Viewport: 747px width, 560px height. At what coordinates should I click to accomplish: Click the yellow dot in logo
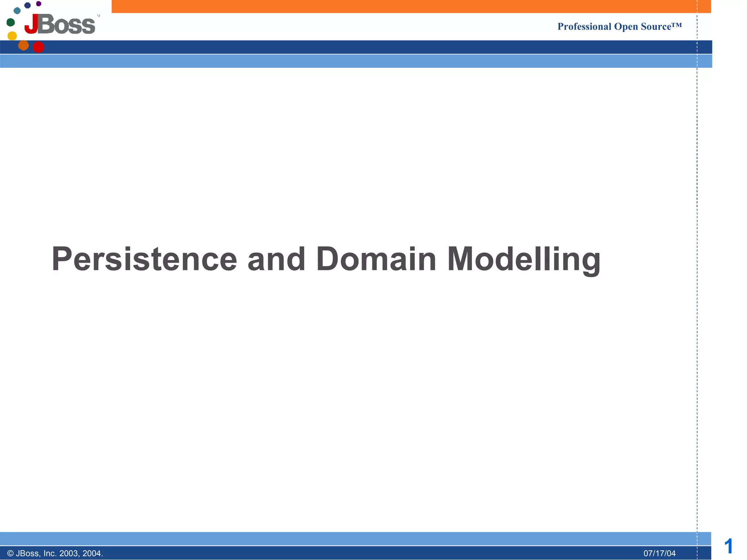pyautogui.click(x=12, y=36)
